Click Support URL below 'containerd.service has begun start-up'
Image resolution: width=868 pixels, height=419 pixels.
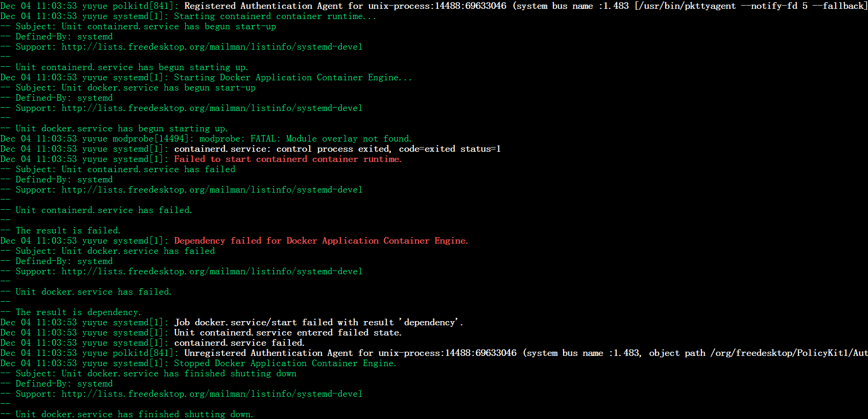tap(212, 47)
